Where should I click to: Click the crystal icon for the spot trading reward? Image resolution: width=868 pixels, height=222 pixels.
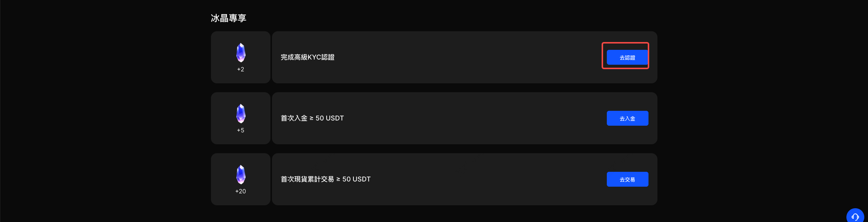pyautogui.click(x=241, y=174)
